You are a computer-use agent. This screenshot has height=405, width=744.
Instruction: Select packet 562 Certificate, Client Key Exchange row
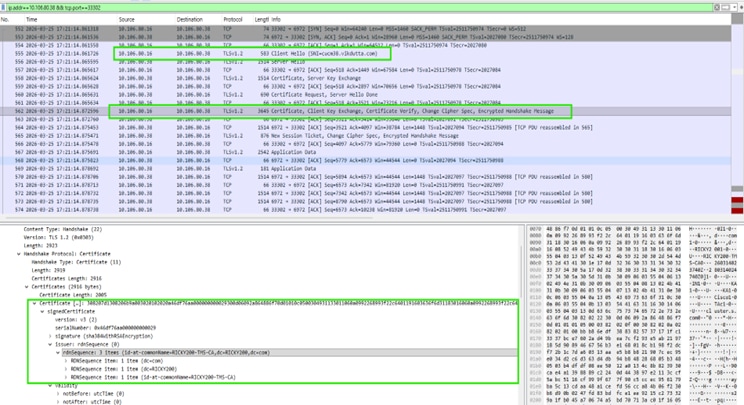[x=365, y=111]
